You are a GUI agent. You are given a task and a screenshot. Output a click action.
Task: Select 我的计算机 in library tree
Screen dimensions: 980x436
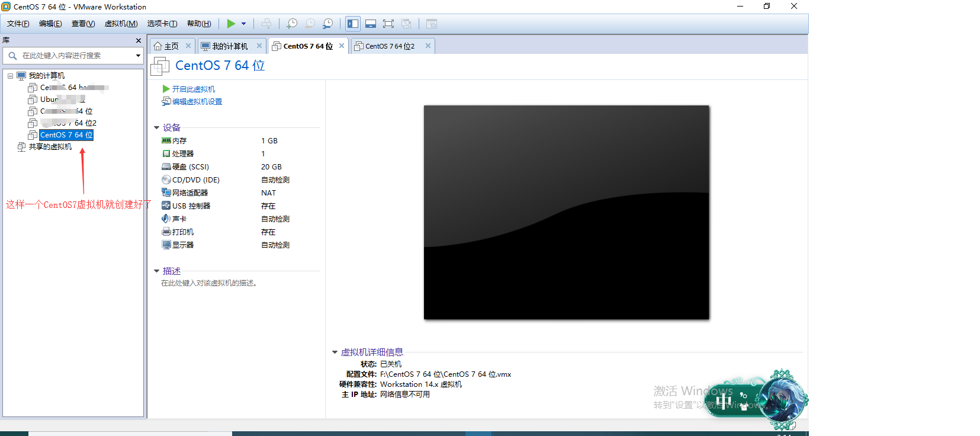tap(47, 76)
